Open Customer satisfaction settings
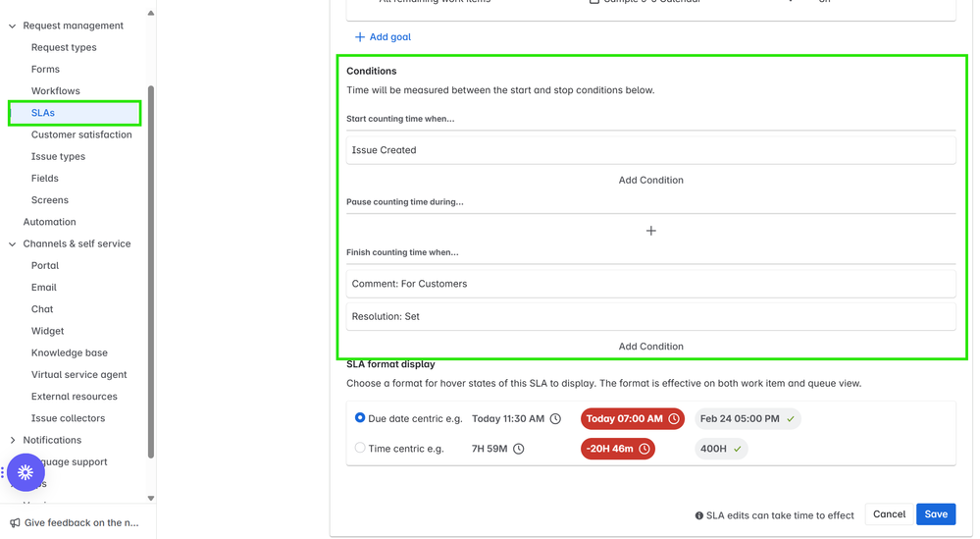This screenshot has width=980, height=539. [x=81, y=135]
